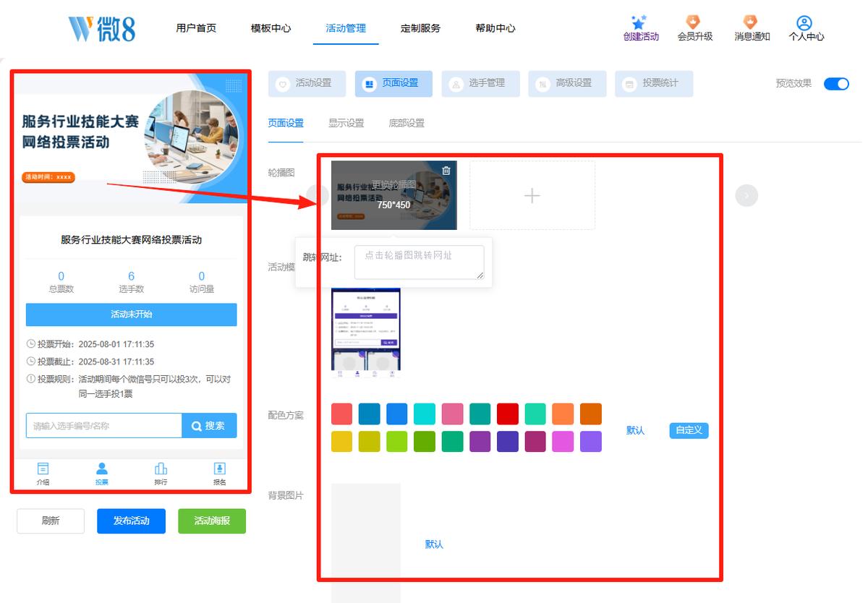
Task: Add a new carousel image with plus
Action: click(x=532, y=195)
